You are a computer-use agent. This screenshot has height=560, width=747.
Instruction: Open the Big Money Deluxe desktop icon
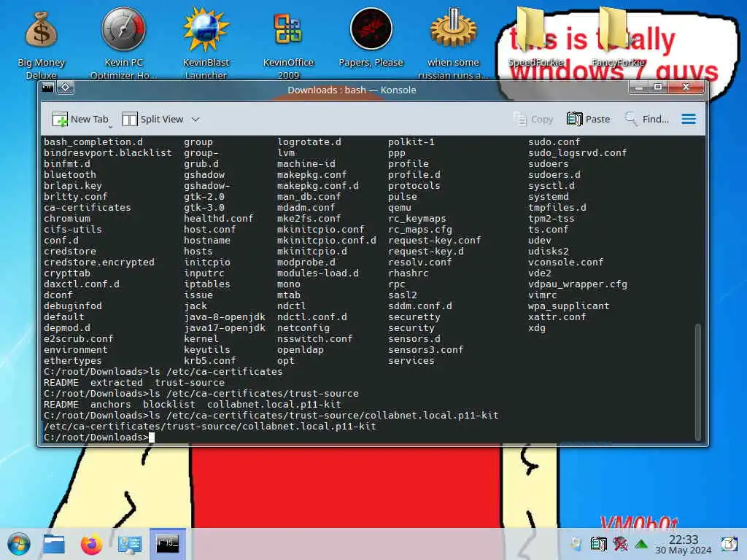42,44
